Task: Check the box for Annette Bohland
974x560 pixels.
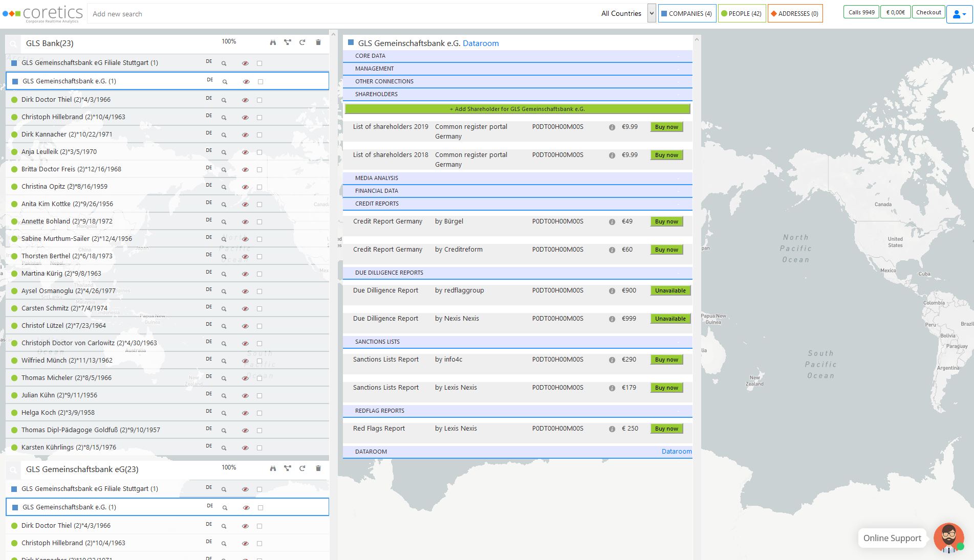Action: click(x=259, y=222)
